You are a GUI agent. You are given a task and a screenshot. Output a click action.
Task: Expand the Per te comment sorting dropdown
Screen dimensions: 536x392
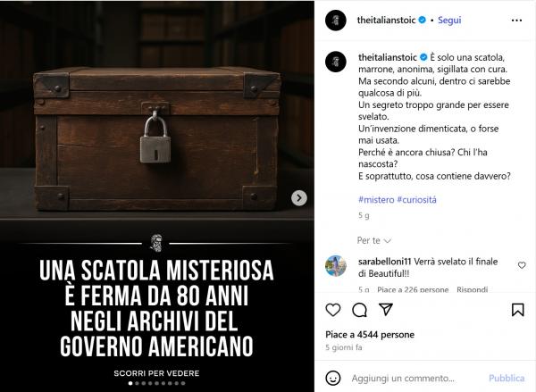point(374,240)
